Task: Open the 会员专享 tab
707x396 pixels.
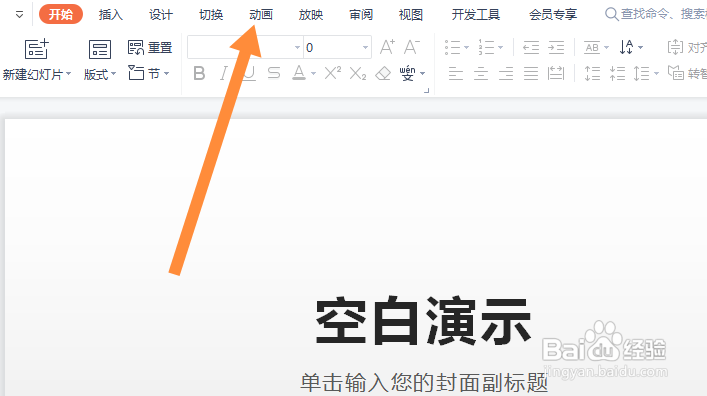Action: tap(553, 14)
